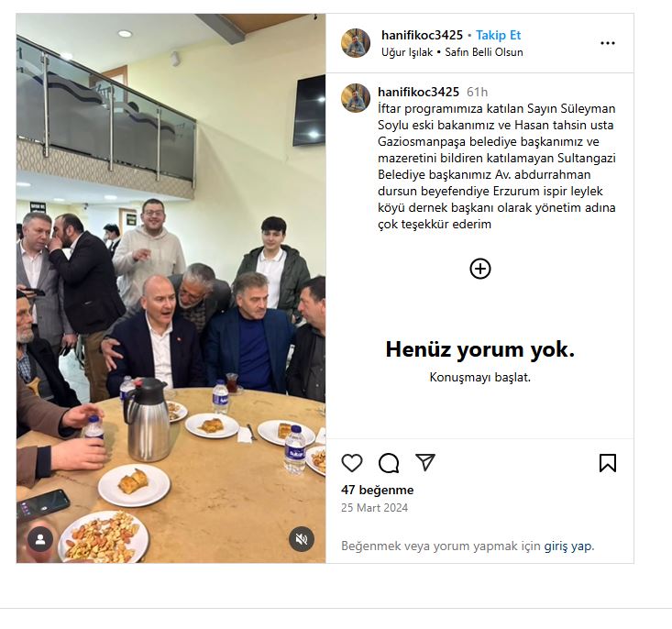
Task: Click Henüz yorum yok heading
Action: click(x=480, y=349)
